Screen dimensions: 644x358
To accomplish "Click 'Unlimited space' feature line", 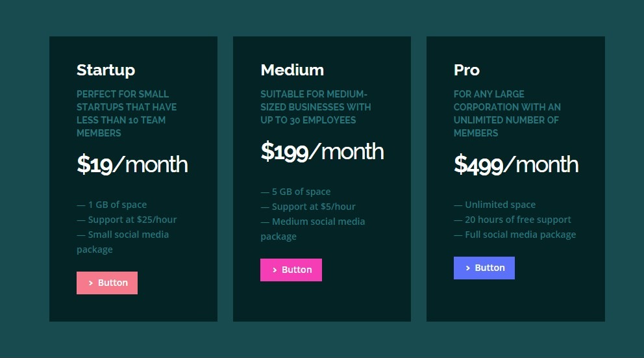I will 495,205.
